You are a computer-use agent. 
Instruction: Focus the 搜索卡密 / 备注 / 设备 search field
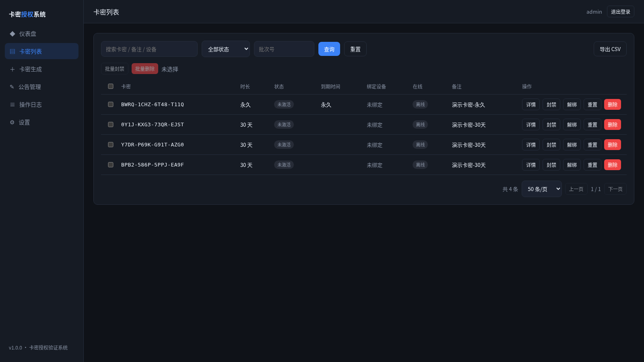point(149,49)
